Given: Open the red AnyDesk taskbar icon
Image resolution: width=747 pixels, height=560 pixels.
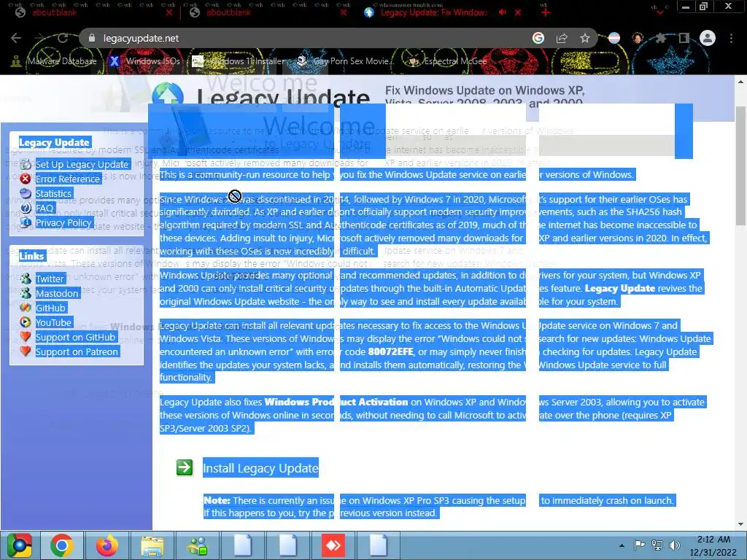Looking at the screenshot, I should [333, 545].
